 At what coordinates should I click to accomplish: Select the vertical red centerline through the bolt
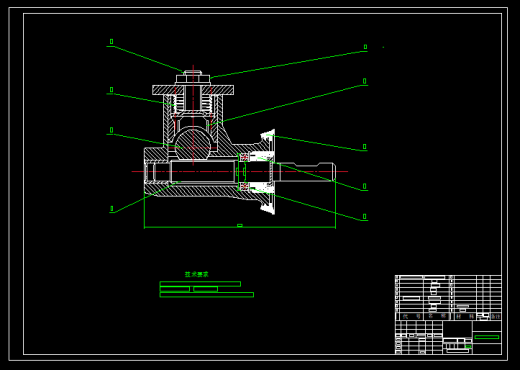(193, 115)
